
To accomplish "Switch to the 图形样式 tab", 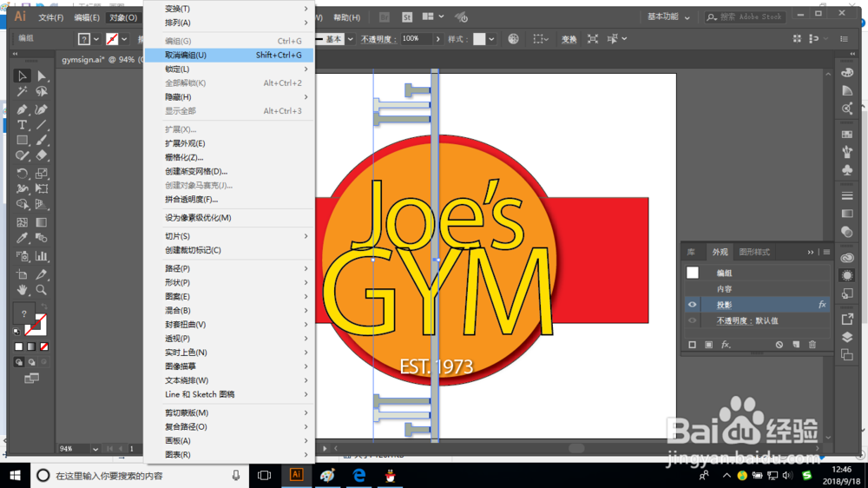I will 754,252.
